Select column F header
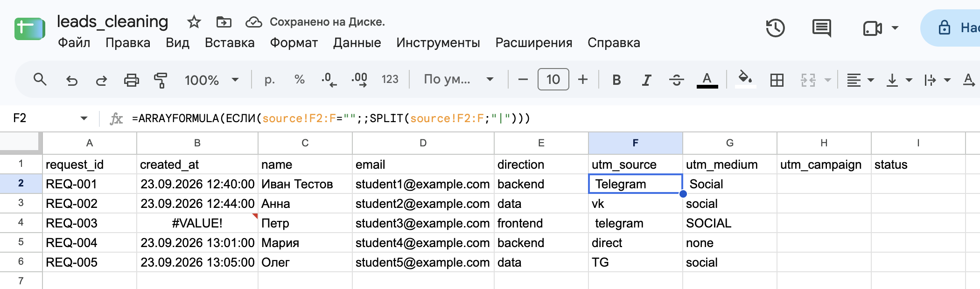The height and width of the screenshot is (289, 980). 636,143
